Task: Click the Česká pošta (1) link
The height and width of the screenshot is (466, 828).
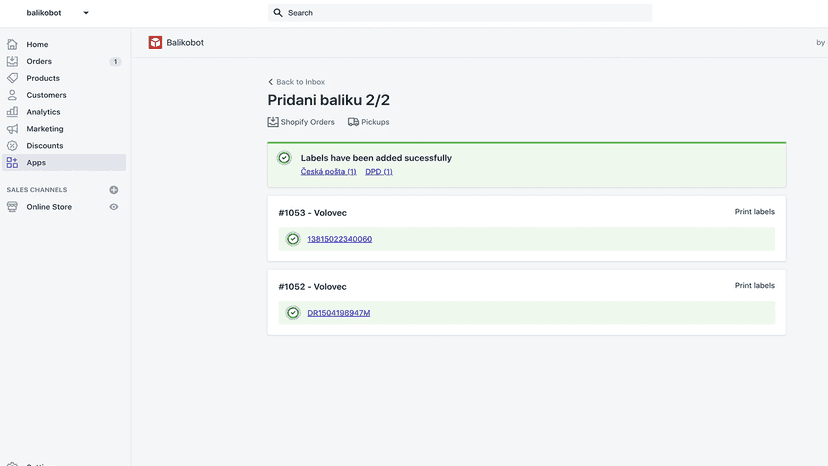Action: 328,172
